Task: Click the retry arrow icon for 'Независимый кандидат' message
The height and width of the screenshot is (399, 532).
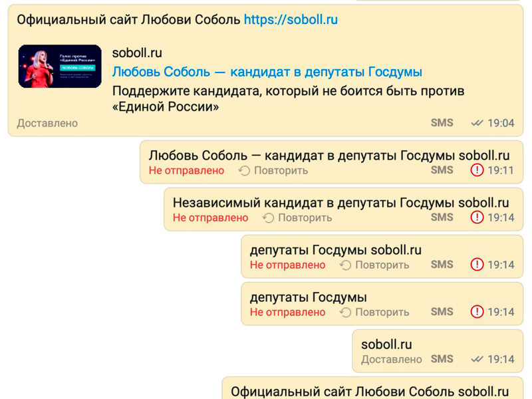Action: point(269,217)
